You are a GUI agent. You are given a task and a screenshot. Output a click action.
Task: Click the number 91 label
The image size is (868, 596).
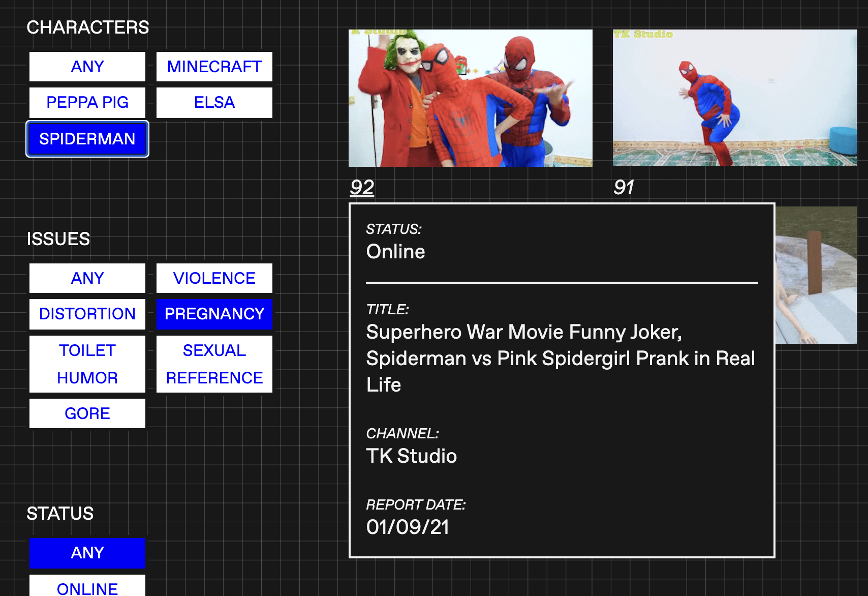click(x=624, y=188)
